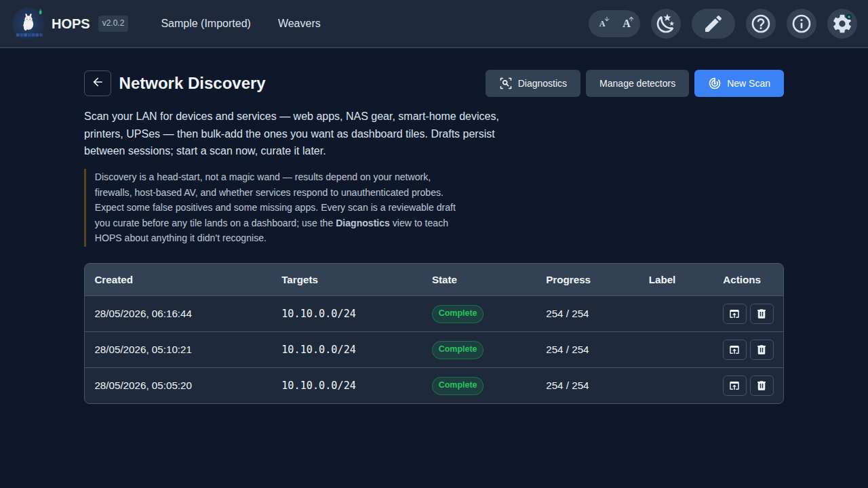The height and width of the screenshot is (488, 868).
Task: Open help question mark icon
Action: coord(761,24)
